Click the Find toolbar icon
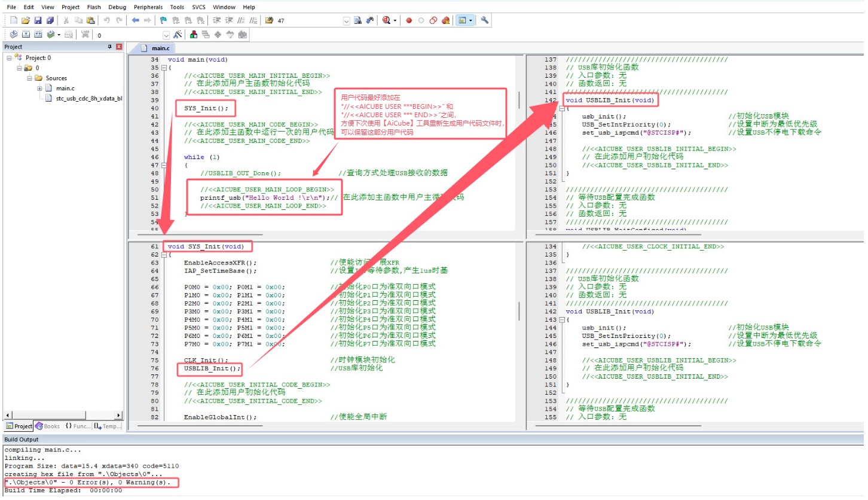The height and width of the screenshot is (500, 868). (x=357, y=20)
